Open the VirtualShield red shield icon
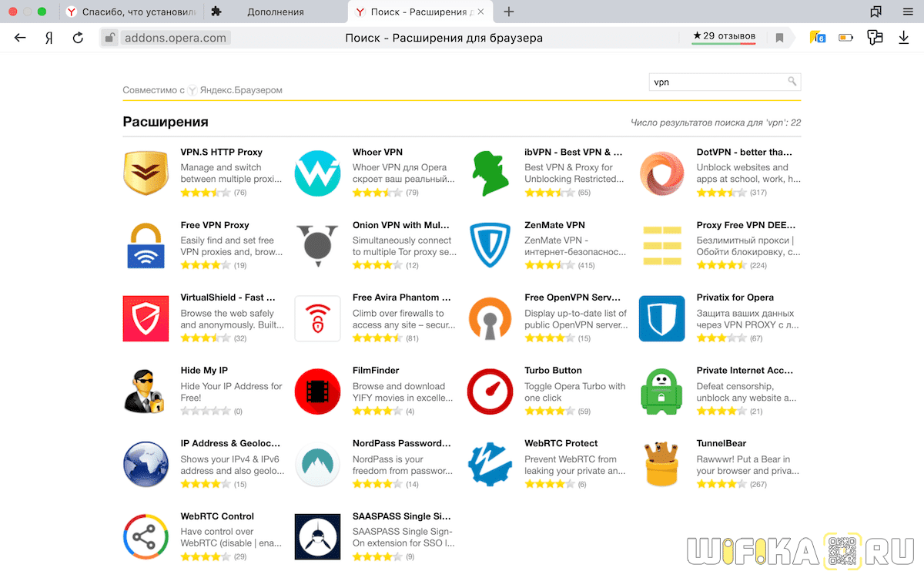This screenshot has height=578, width=924. click(x=146, y=318)
